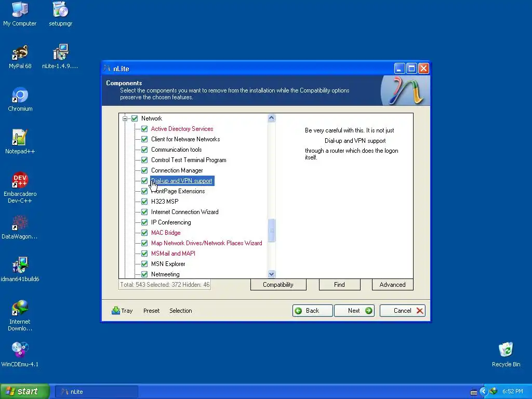Toggle FrontPage Extensions checkbox

(x=144, y=191)
